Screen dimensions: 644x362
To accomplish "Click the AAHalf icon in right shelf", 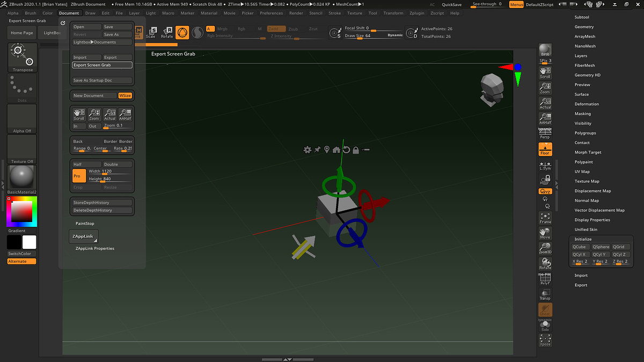I will click(545, 119).
